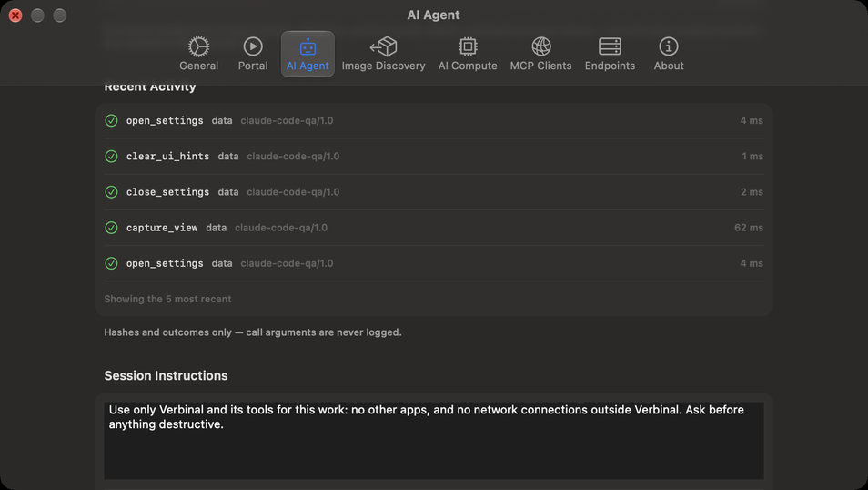Focus the Session Instructions text field
The height and width of the screenshot is (490, 868).
coord(434,441)
